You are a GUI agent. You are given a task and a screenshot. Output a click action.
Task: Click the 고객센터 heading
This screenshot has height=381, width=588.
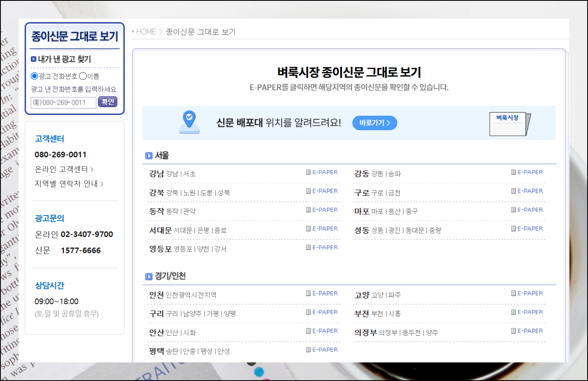click(x=49, y=139)
